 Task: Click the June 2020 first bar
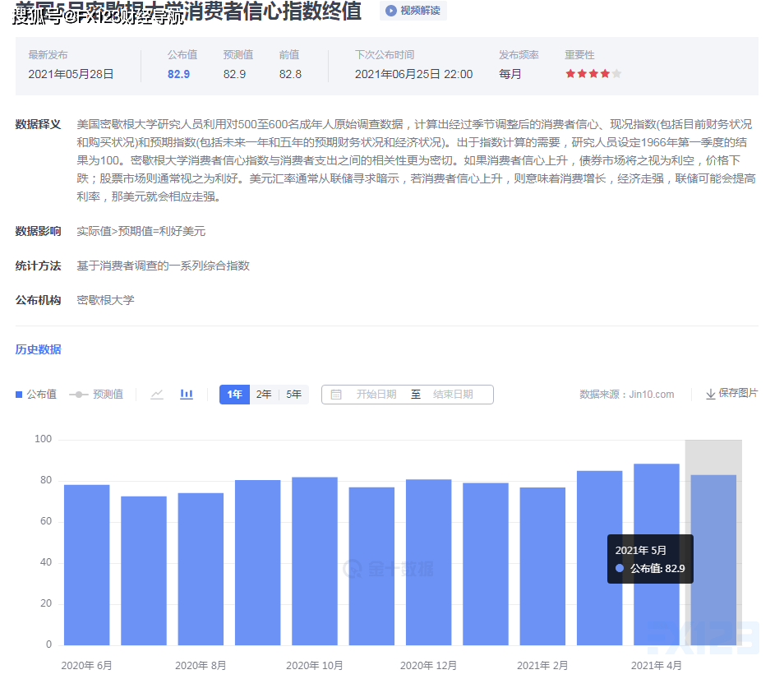click(86, 565)
